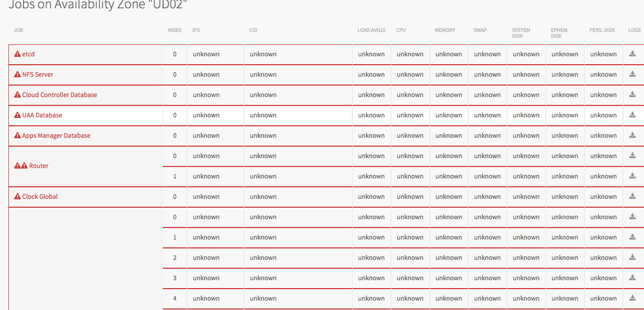Click the IPS column header
This screenshot has width=644, height=310.
(x=196, y=30)
